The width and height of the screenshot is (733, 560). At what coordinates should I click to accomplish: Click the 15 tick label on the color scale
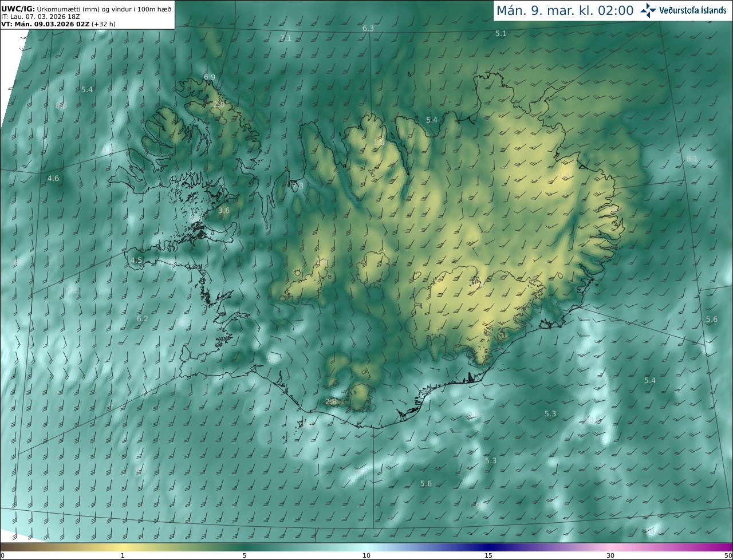click(488, 555)
